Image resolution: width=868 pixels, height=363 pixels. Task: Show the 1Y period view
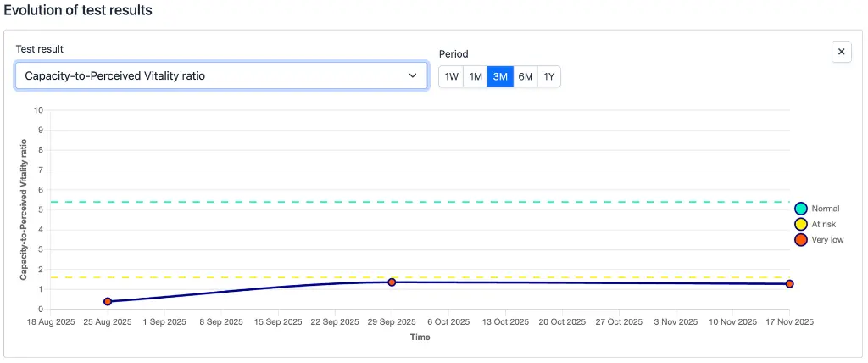pyautogui.click(x=548, y=76)
